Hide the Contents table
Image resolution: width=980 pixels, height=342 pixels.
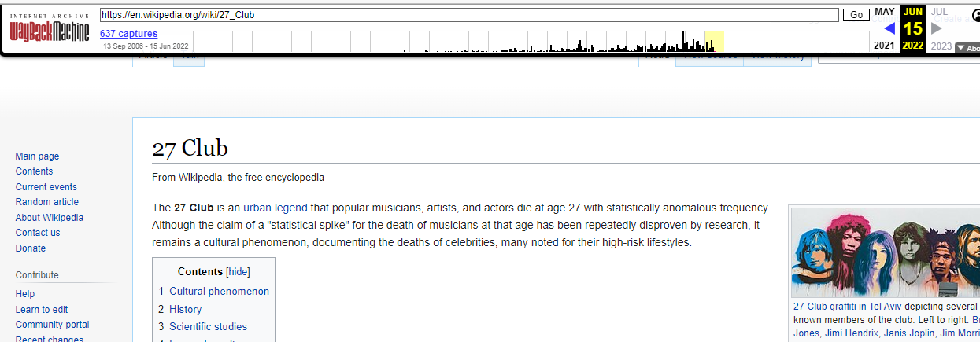tap(238, 272)
